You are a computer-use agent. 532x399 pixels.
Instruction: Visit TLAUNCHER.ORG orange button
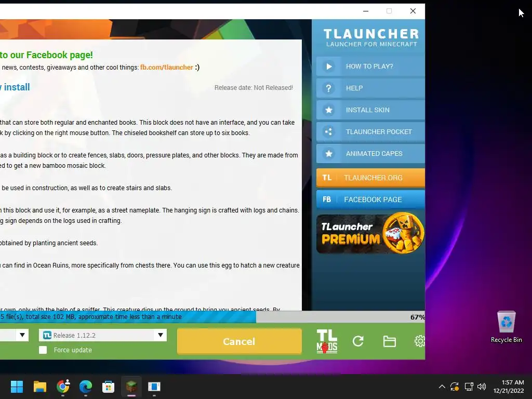(370, 178)
